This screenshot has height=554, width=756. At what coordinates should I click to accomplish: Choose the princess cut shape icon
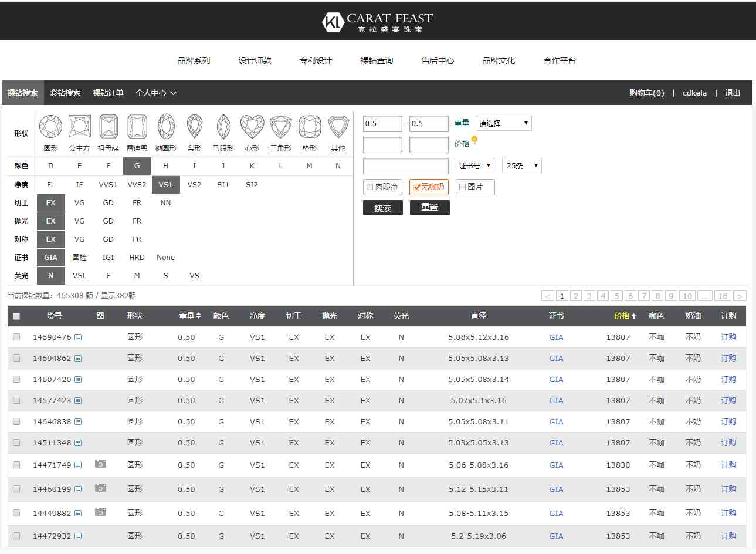click(80, 127)
